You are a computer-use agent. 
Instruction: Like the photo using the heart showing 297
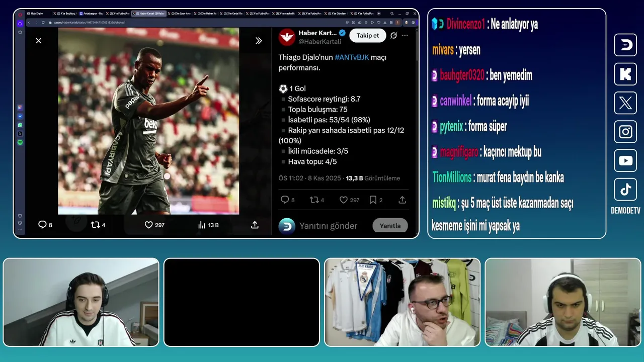point(154,225)
